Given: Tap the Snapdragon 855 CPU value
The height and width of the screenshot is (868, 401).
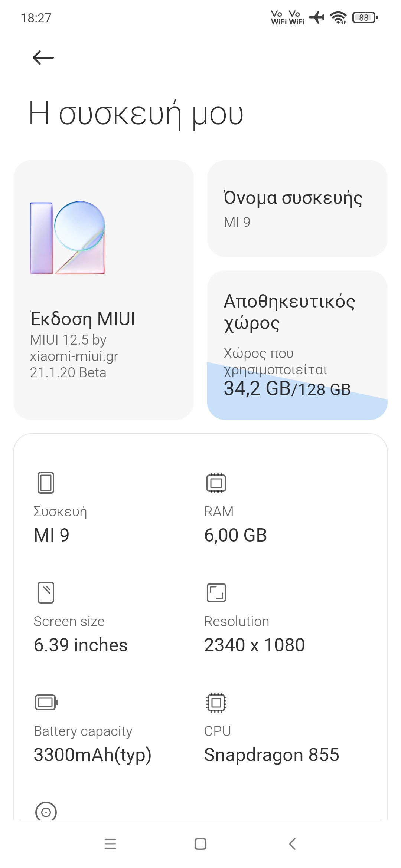Looking at the screenshot, I should coord(271,755).
